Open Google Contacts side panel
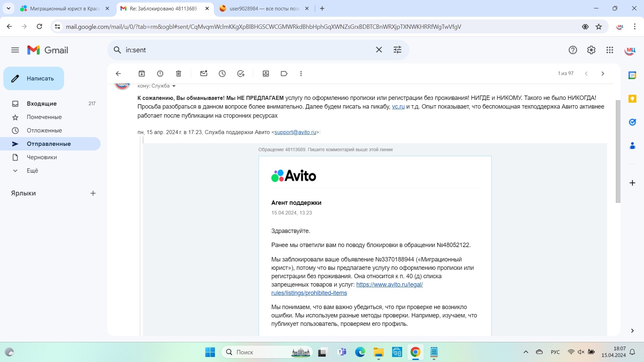 (x=632, y=145)
